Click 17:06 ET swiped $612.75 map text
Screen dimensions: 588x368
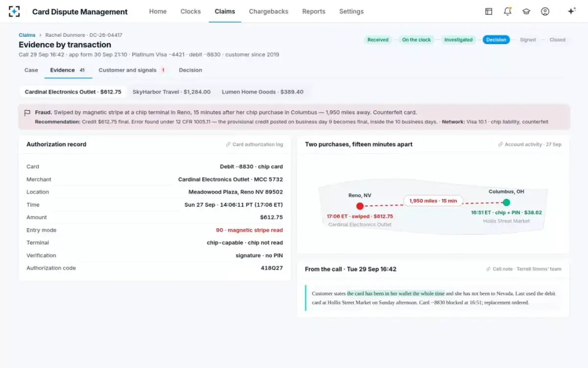point(360,216)
